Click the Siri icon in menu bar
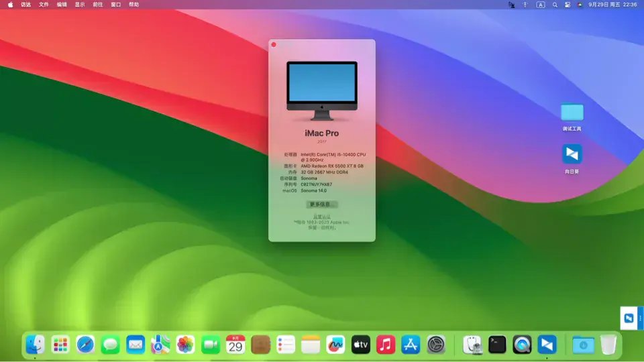The image size is (644, 362). [x=580, y=5]
